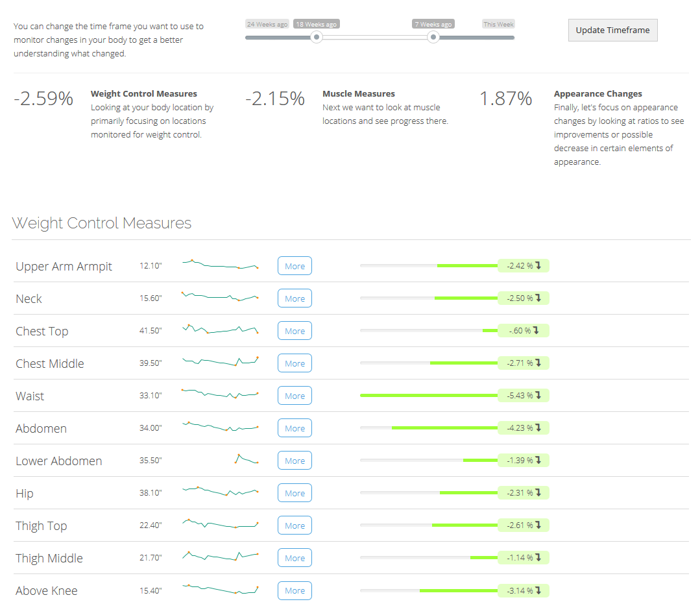This screenshot has height=615, width=700.
Task: Show More for Lower Abdomen row
Action: tap(295, 461)
